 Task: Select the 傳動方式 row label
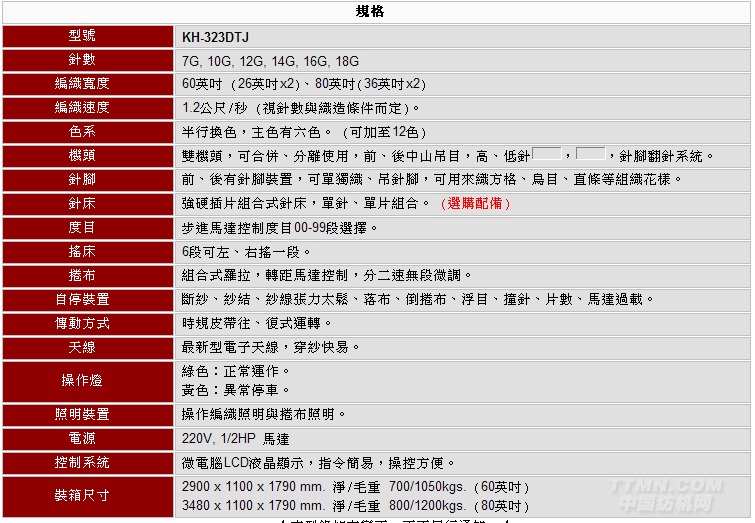89,323
